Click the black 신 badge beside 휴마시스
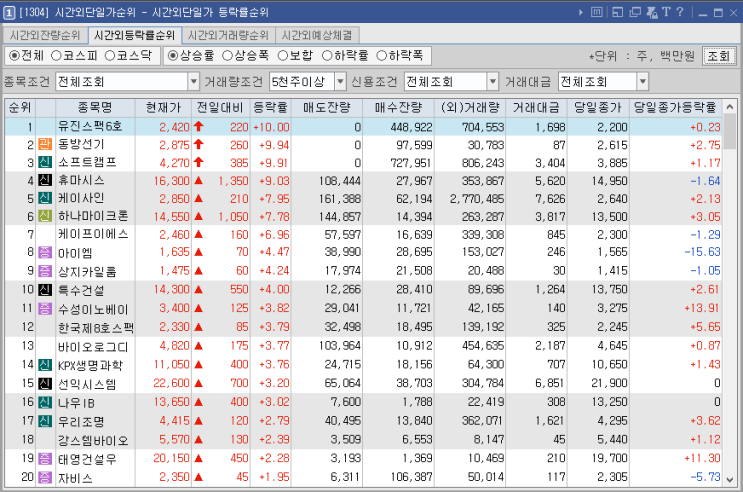The image size is (743, 492). click(x=45, y=181)
